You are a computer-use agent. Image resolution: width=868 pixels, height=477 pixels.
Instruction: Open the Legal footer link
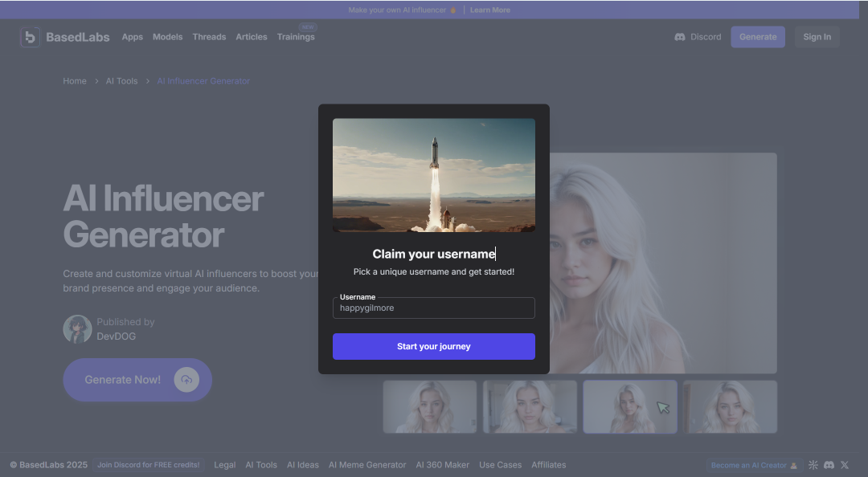pyautogui.click(x=225, y=465)
